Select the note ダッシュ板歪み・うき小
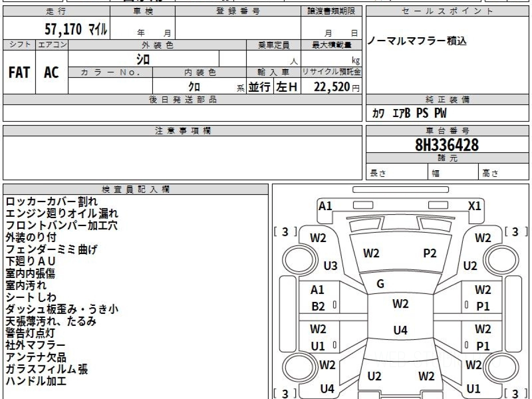Viewport: 532px width, 399px height. [x=62, y=309]
